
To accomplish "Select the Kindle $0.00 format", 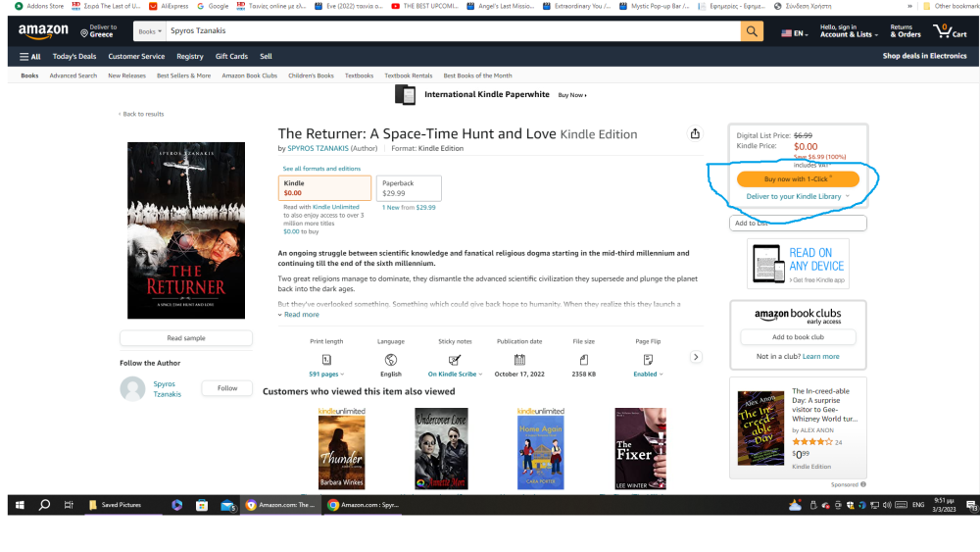I will [x=324, y=187].
